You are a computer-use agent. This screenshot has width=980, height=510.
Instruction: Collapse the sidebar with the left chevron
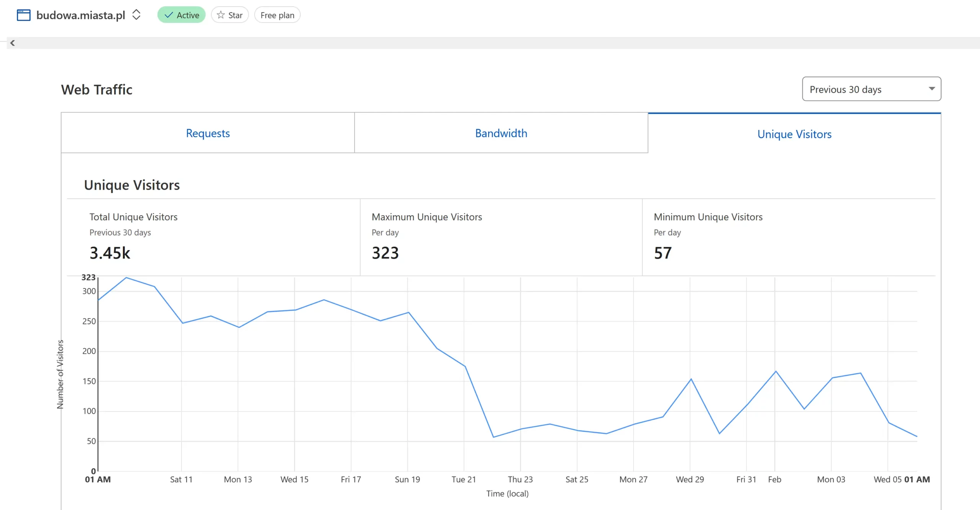(x=13, y=43)
